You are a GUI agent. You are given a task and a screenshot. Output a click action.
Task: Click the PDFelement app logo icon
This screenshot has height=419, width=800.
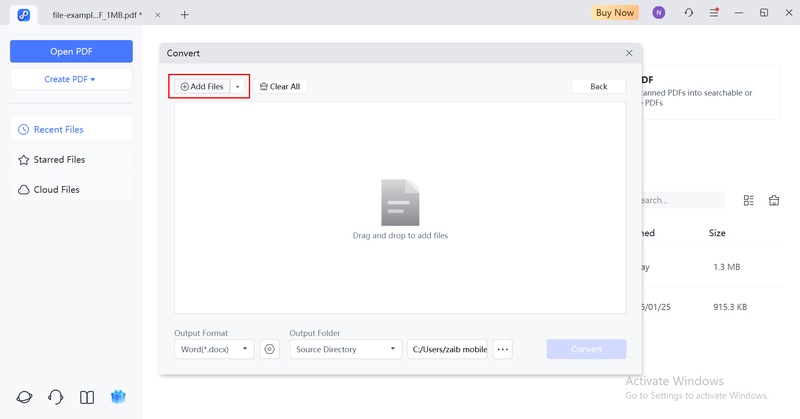23,15
